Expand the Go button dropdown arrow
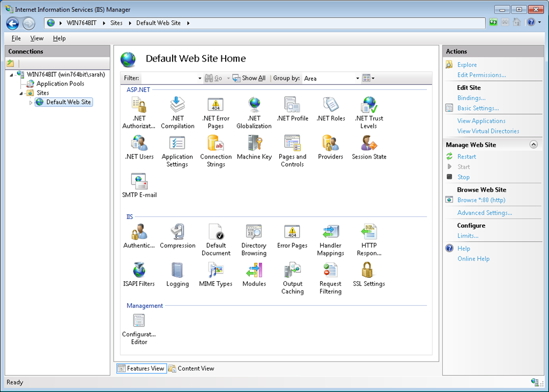The height and width of the screenshot is (392, 549). click(228, 78)
